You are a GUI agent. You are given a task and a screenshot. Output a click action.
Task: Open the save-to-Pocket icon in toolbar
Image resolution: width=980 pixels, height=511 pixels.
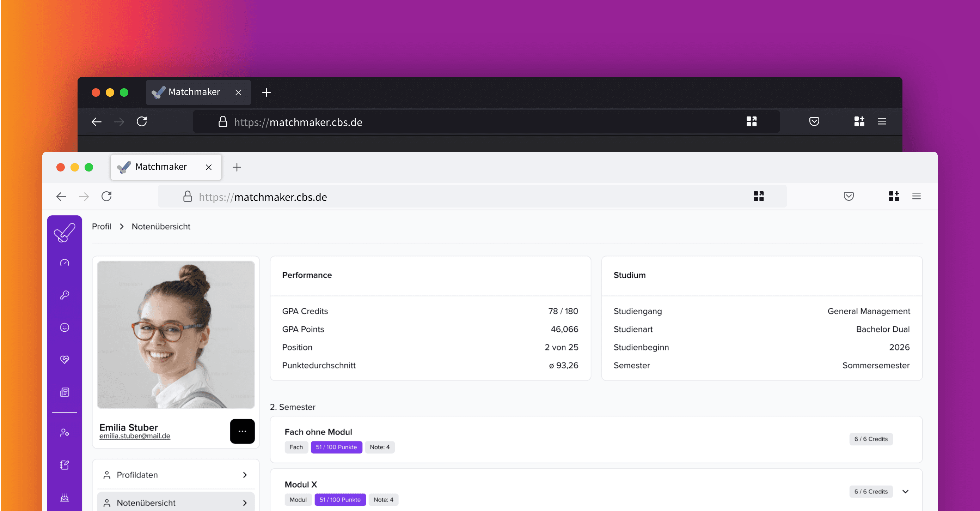pyautogui.click(x=849, y=196)
